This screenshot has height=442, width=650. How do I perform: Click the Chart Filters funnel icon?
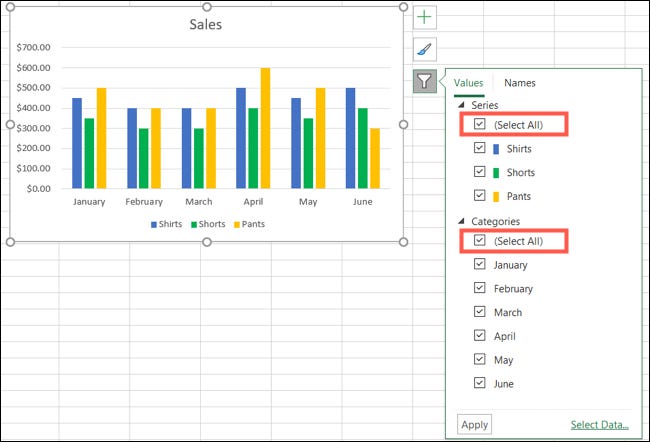click(x=425, y=81)
